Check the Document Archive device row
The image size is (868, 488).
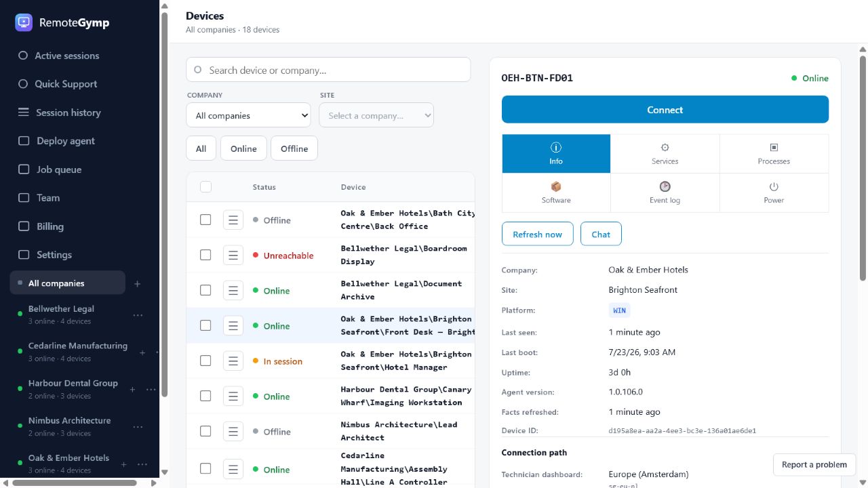[x=205, y=290]
